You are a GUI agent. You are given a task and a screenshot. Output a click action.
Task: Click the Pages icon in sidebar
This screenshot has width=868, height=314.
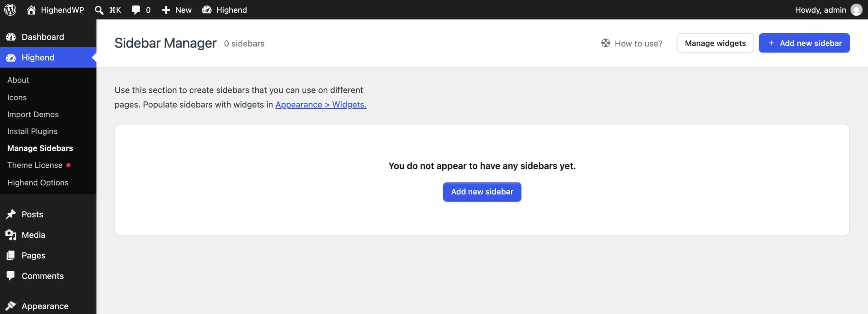[11, 255]
